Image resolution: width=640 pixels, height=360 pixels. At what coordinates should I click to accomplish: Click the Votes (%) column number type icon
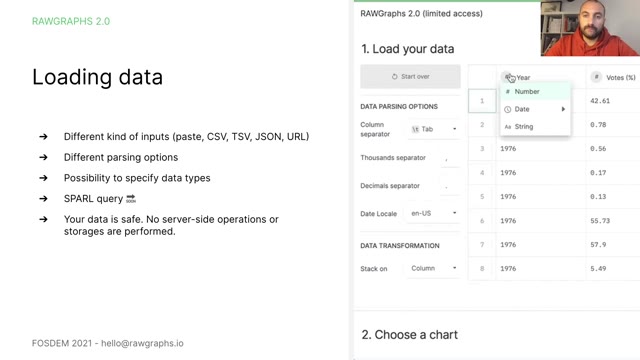tap(596, 77)
